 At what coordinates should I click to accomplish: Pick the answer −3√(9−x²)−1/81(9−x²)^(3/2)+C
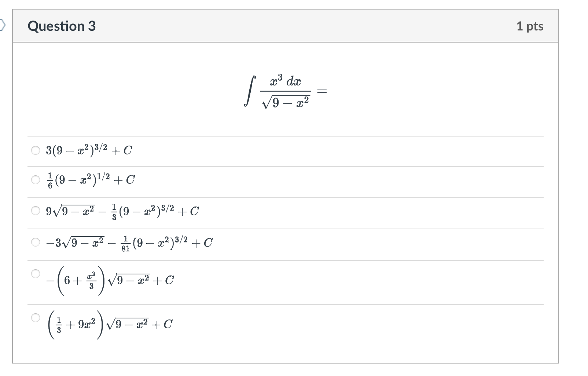point(36,242)
